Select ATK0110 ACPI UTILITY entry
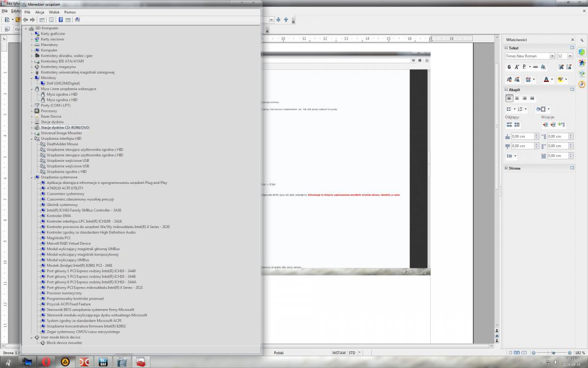The width and height of the screenshot is (588, 368). [65, 188]
